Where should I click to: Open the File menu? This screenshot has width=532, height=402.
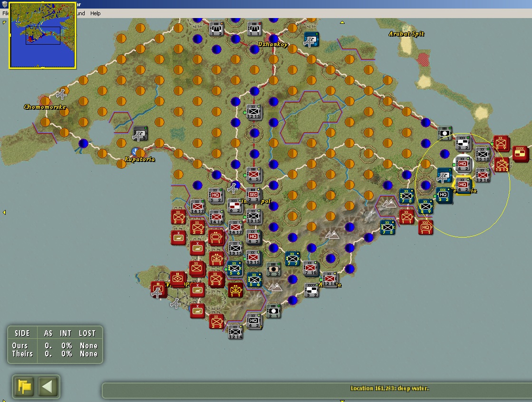[5, 13]
